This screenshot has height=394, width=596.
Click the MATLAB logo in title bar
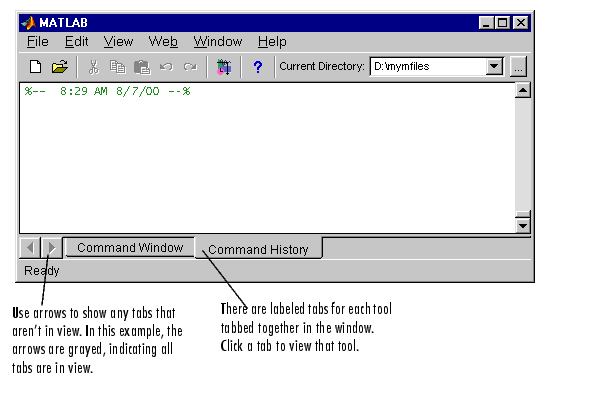click(x=29, y=23)
